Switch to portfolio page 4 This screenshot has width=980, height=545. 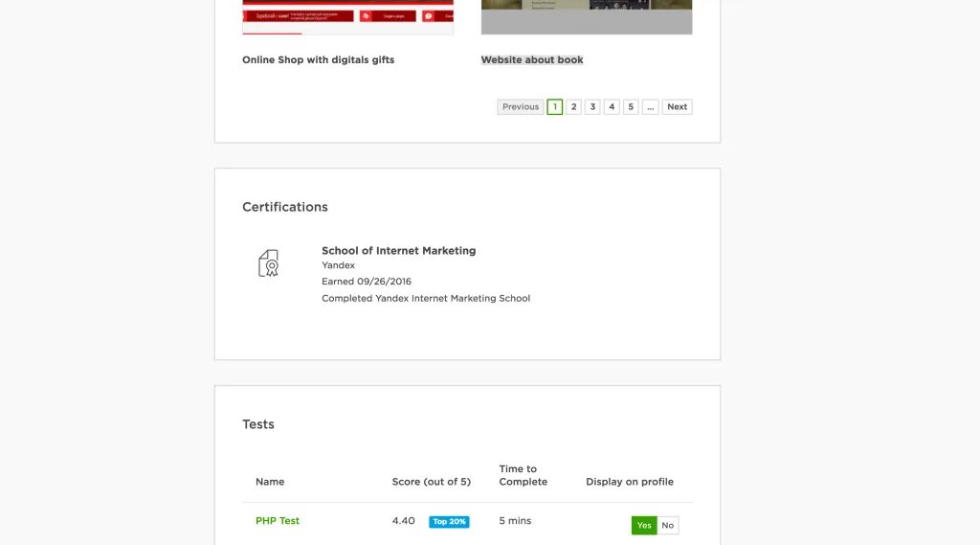pyautogui.click(x=612, y=107)
